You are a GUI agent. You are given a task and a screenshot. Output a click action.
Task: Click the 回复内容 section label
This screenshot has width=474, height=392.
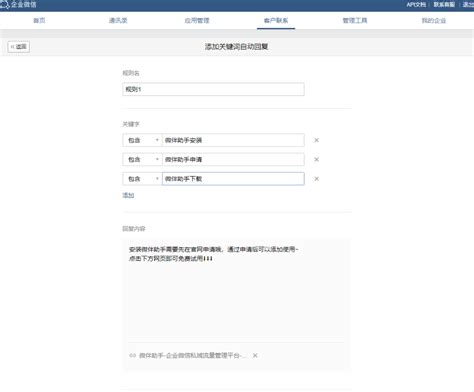pyautogui.click(x=134, y=229)
